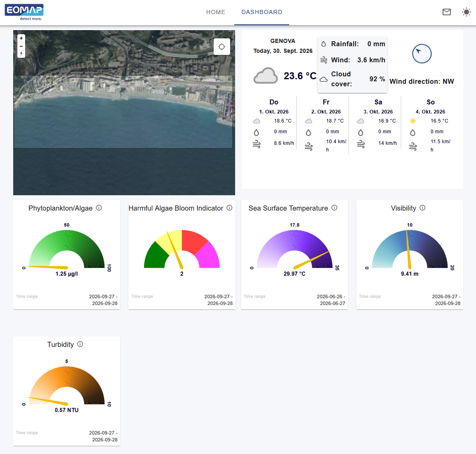Click the 0.57 NTU turbidity value
Viewport: 476px width, 454px height.
(66, 410)
